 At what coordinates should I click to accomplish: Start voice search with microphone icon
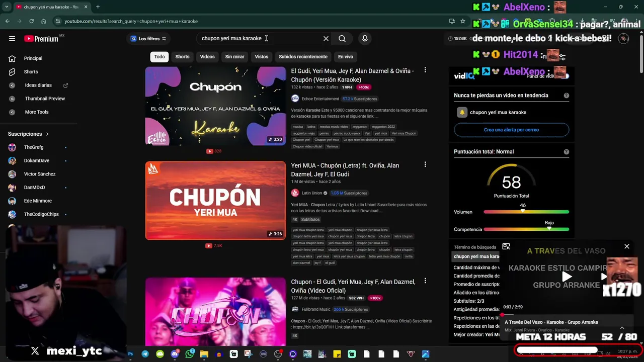point(365,39)
